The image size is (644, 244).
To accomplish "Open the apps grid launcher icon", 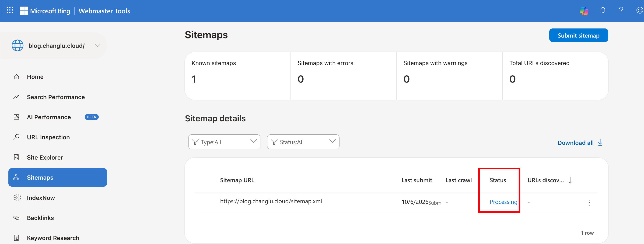I will 10,10.
